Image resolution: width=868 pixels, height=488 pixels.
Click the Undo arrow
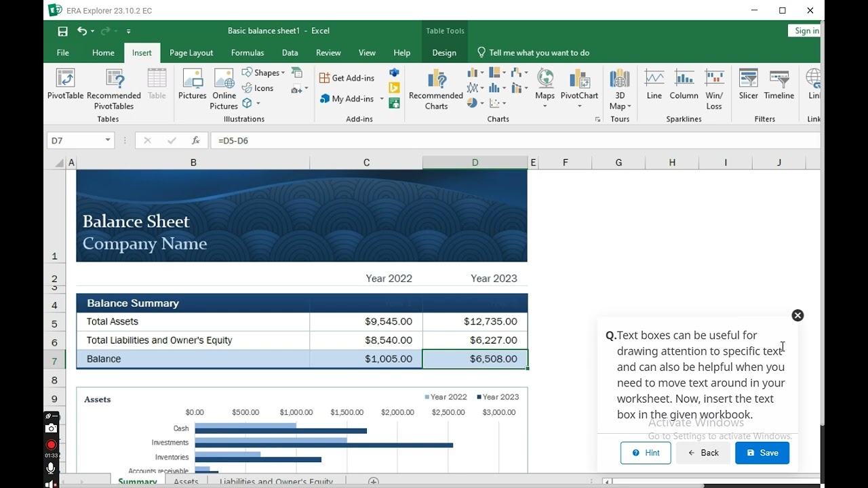81,31
